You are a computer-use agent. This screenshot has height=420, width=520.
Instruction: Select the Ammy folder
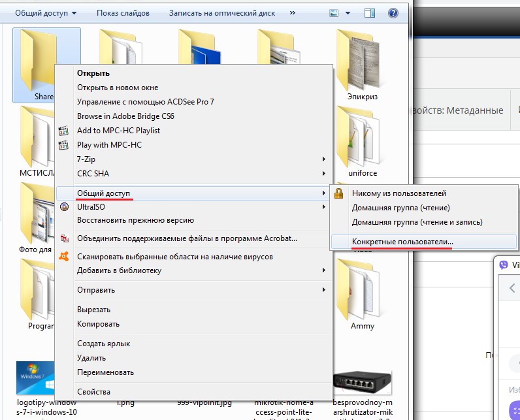click(362, 295)
